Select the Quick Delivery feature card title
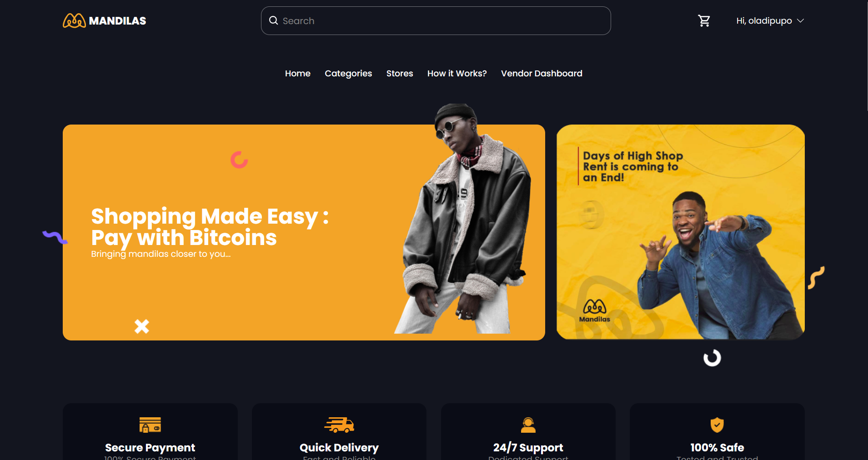Image resolution: width=868 pixels, height=460 pixels. [x=339, y=448]
